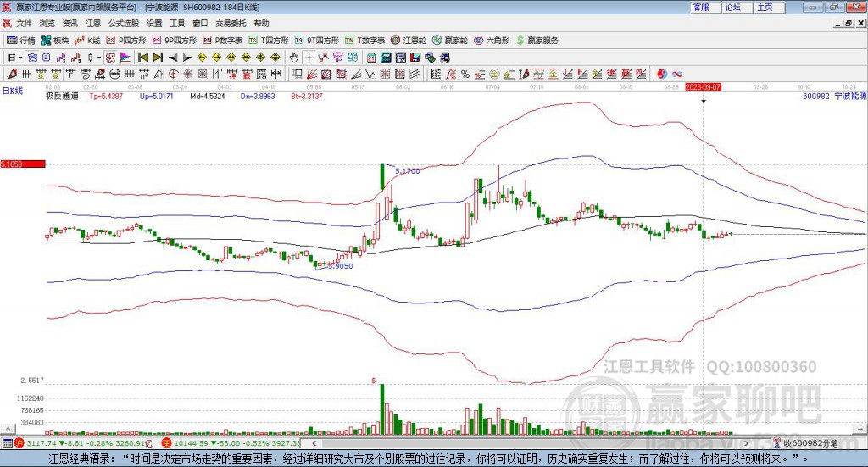Click the blue infinity symbol icon

[x=676, y=74]
